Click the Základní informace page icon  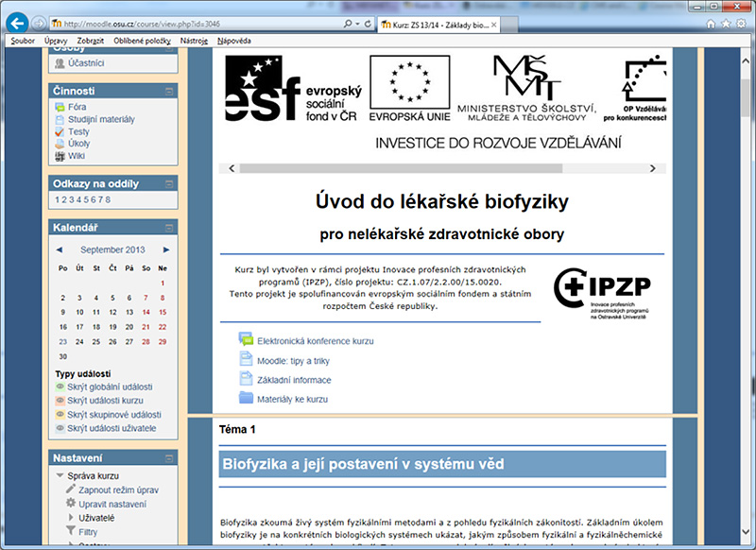246,378
